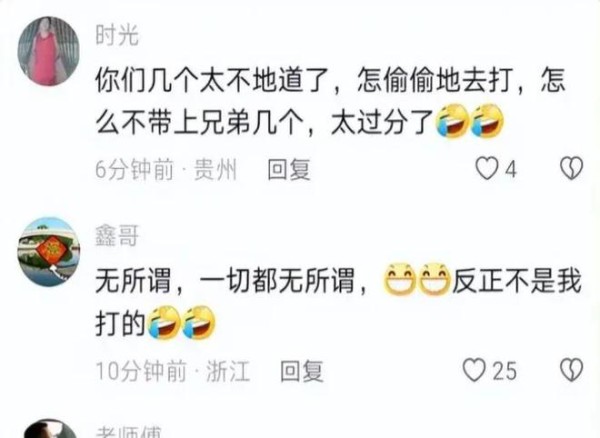
Task: Tap the like count 4
Action: (x=511, y=169)
